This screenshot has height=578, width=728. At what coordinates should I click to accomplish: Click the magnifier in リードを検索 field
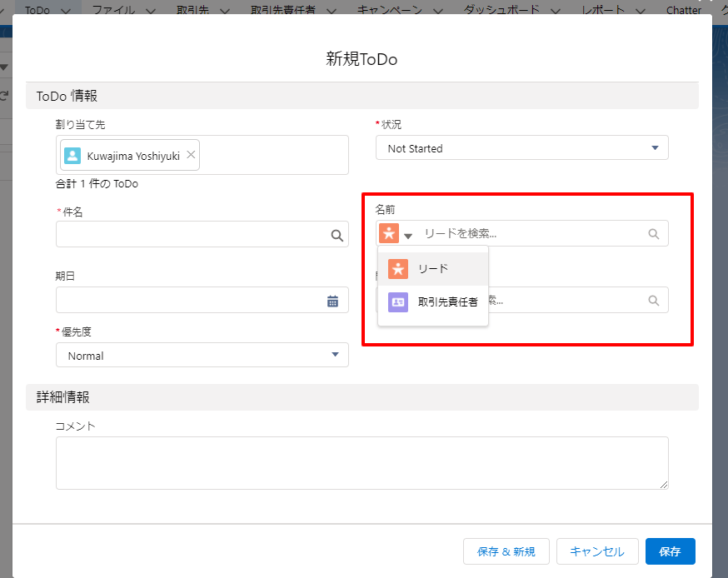[x=654, y=234]
